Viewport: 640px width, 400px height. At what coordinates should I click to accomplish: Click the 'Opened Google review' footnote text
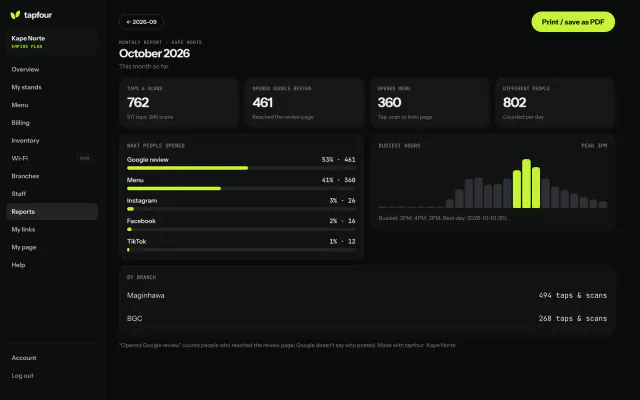tap(287, 345)
